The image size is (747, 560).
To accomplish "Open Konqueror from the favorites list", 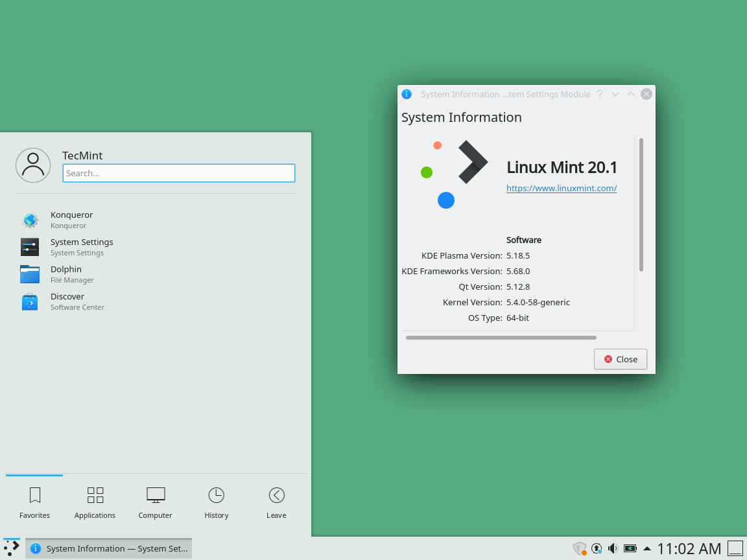I will click(x=71, y=220).
